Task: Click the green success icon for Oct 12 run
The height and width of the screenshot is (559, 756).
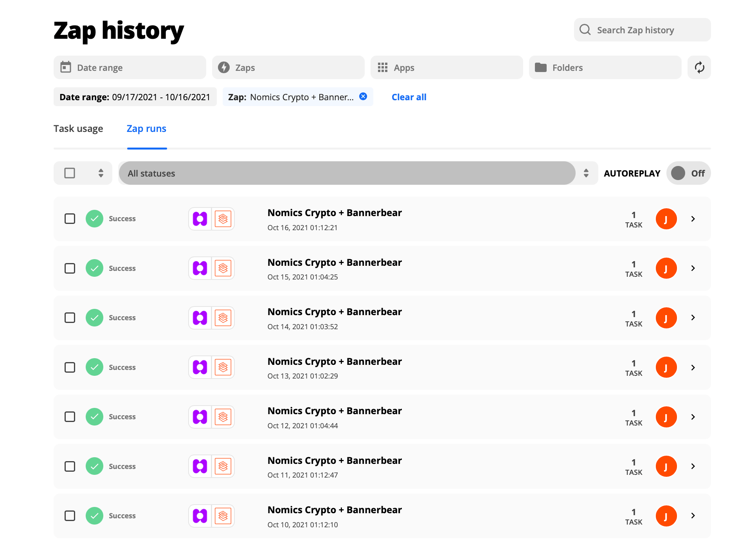Action: [94, 417]
